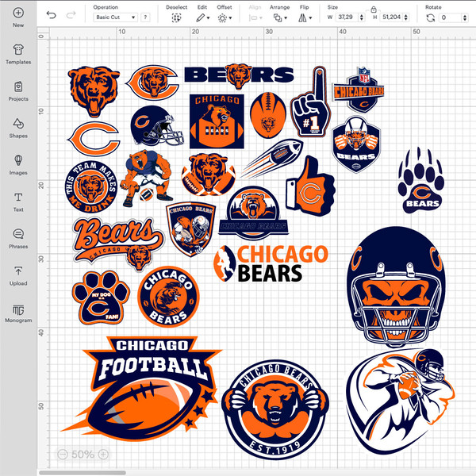Click the Deselect icon

[176, 18]
